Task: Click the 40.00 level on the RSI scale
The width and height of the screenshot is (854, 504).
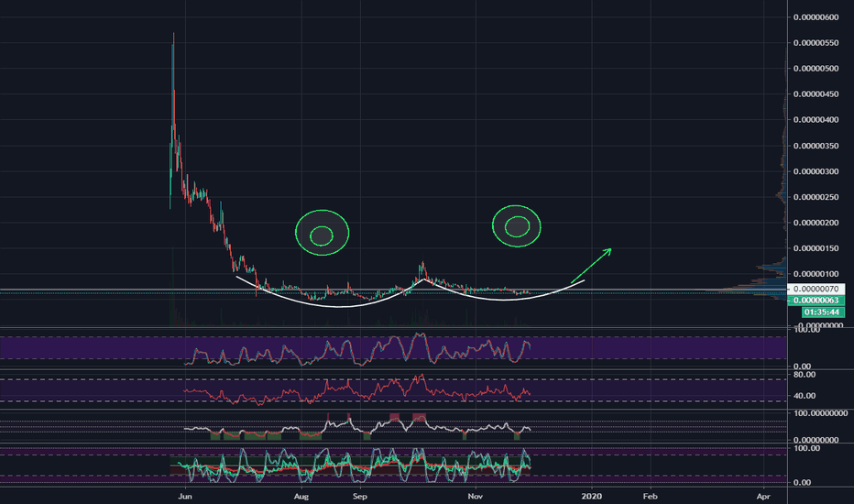Action: click(x=805, y=396)
